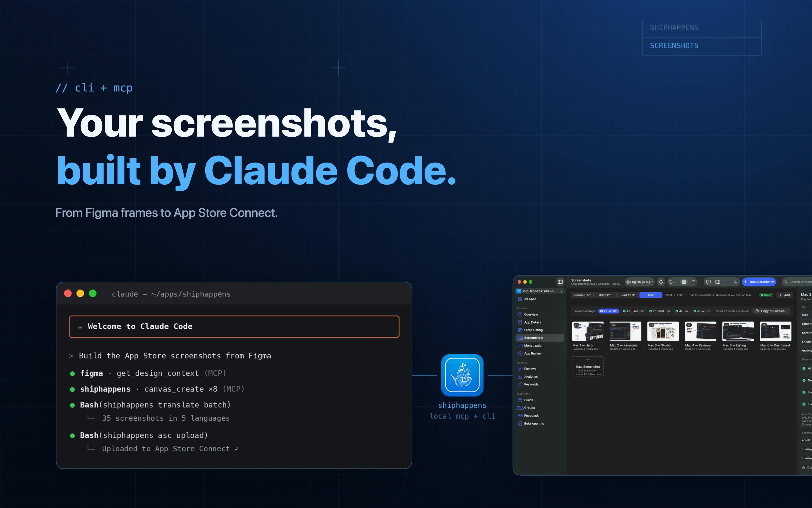Viewport: 812px width, 508px height.
Task: Click the sparkle AI icon in toolbar
Action: [736, 282]
